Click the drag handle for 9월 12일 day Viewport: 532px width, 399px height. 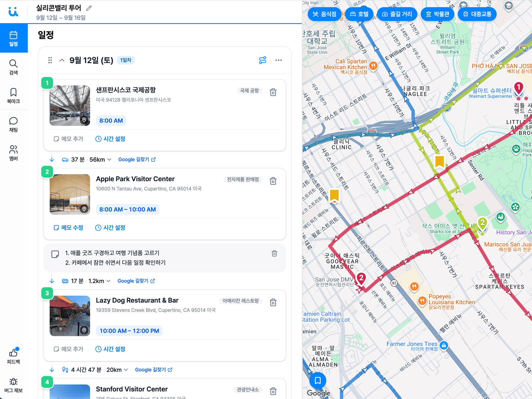(x=50, y=60)
